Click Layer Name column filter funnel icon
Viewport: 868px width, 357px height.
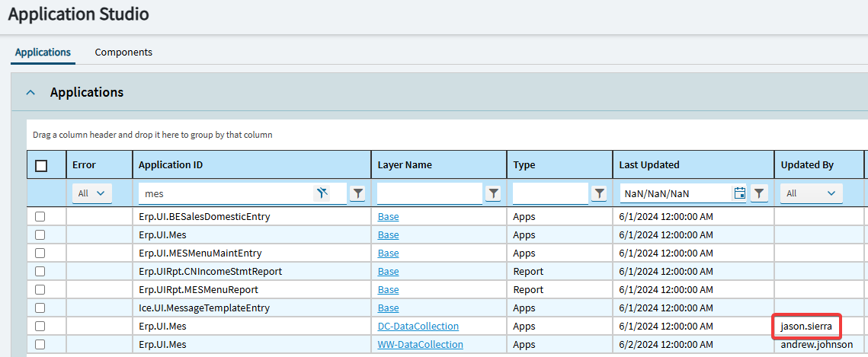pos(494,193)
